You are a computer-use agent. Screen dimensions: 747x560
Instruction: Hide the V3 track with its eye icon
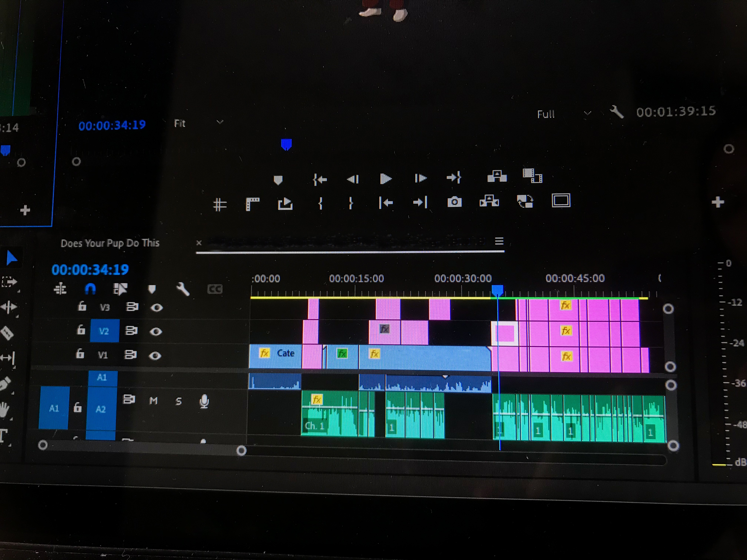[x=156, y=308]
